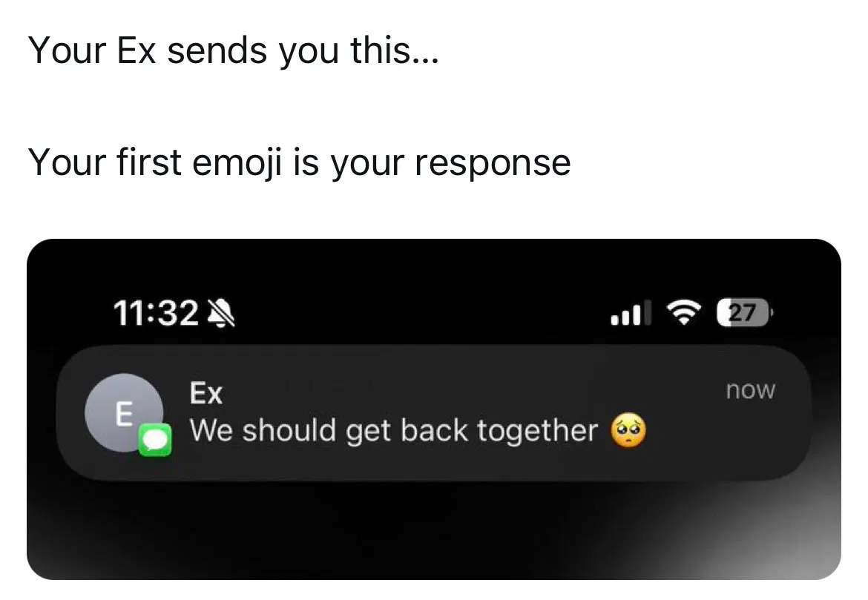Tap the word "response" in the caption
868x600 pixels.
492,163
